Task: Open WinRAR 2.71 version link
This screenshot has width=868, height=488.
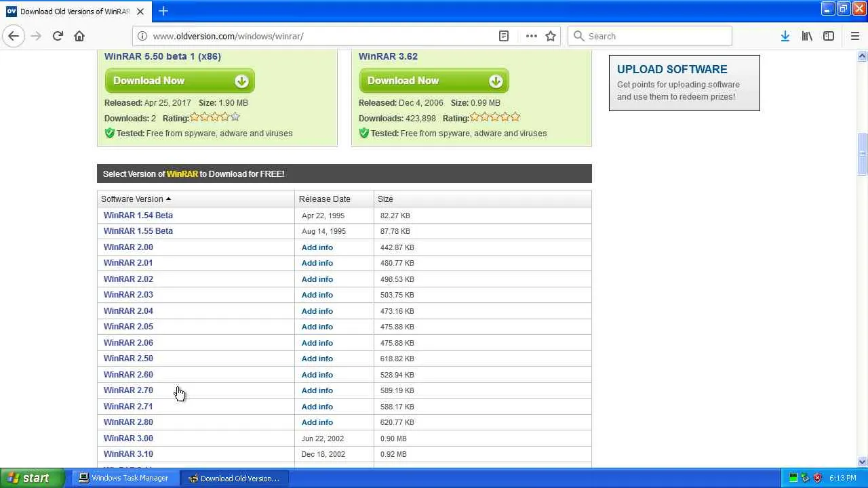Action: click(128, 407)
